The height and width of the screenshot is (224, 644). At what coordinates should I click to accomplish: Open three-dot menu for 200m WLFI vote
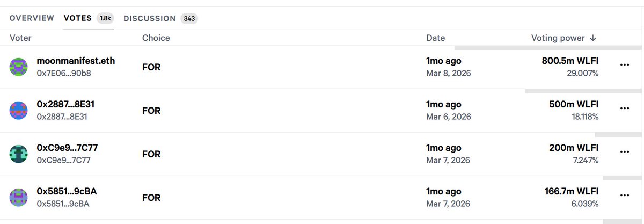624,152
